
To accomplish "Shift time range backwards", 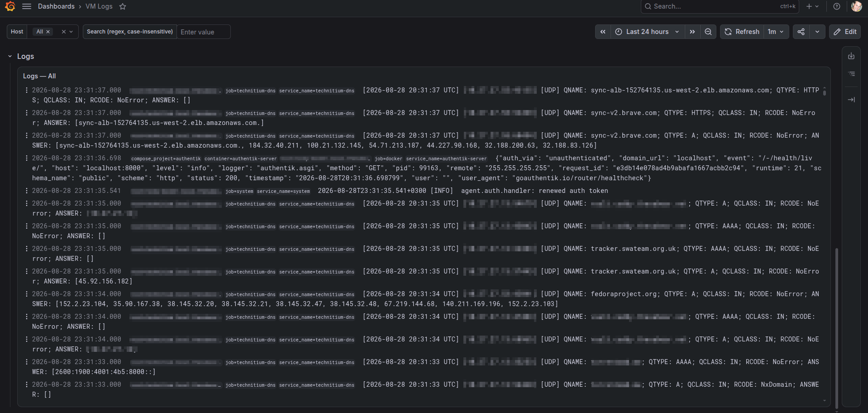I will pyautogui.click(x=603, y=32).
